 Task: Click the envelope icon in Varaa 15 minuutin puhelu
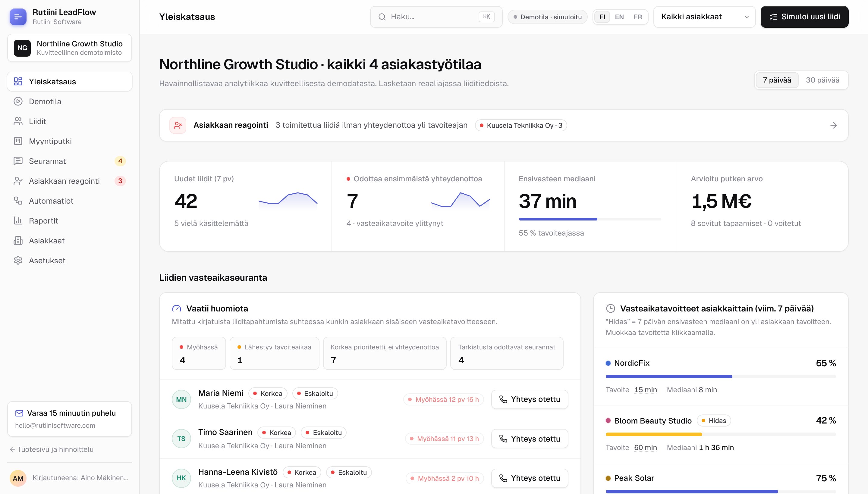coord(19,413)
